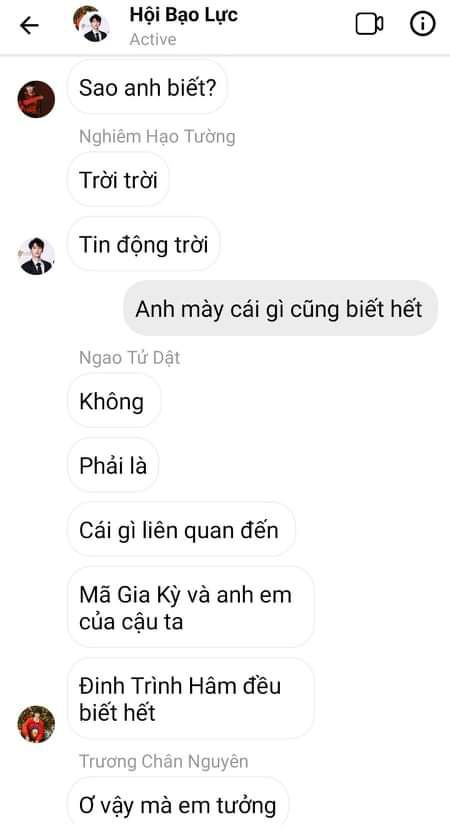Tap the back arrow icon
450x830 pixels.
click(x=29, y=25)
